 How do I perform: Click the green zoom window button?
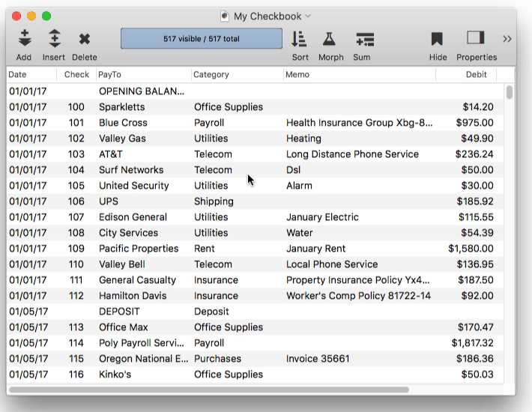(46, 16)
